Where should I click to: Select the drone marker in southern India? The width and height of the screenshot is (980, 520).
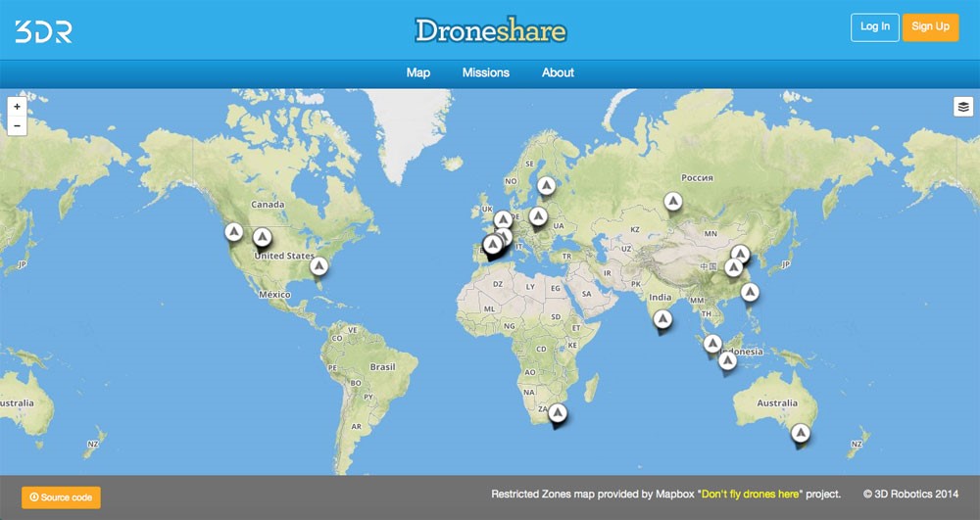[x=662, y=319]
